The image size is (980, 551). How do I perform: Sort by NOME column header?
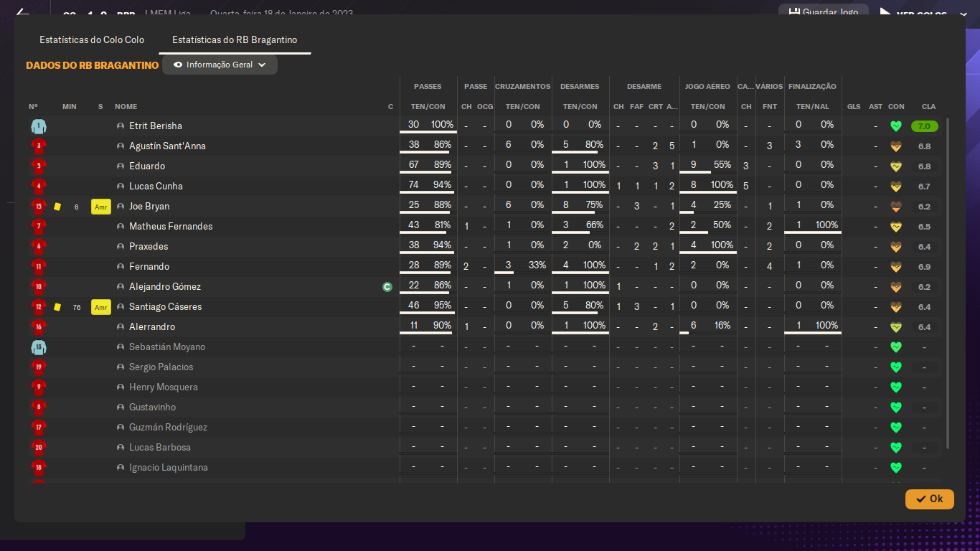(126, 107)
